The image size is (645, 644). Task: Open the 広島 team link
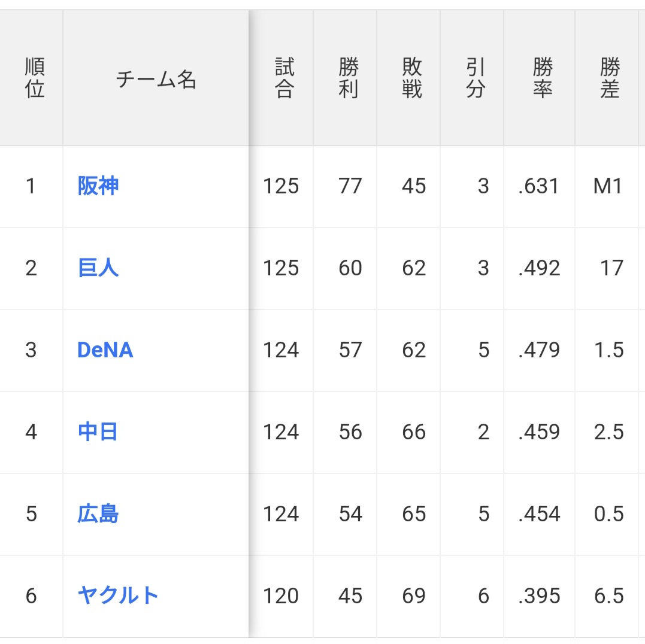coord(98,514)
